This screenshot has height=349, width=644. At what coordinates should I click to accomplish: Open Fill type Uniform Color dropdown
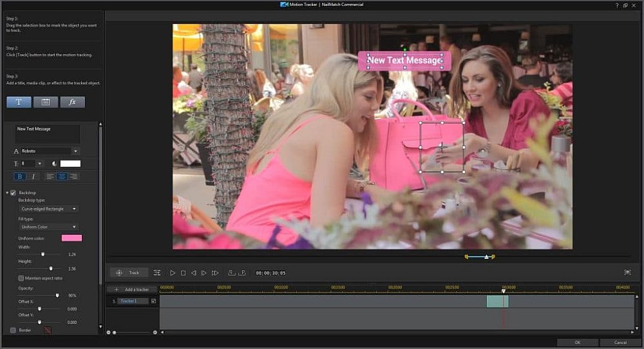coord(48,227)
